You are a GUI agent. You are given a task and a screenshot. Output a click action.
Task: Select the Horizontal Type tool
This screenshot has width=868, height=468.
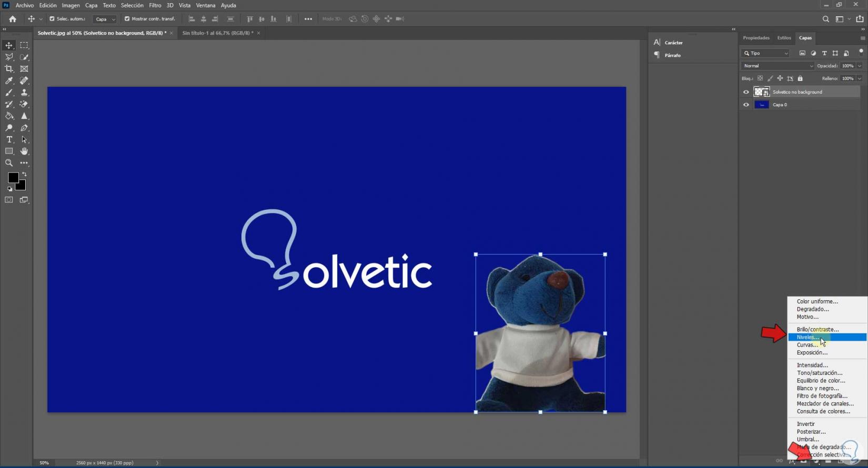click(x=9, y=139)
